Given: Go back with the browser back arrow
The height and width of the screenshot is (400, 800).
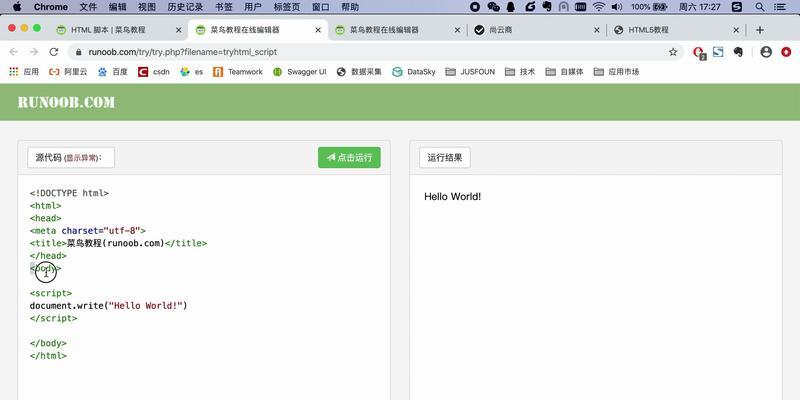Looking at the screenshot, I should [x=14, y=52].
